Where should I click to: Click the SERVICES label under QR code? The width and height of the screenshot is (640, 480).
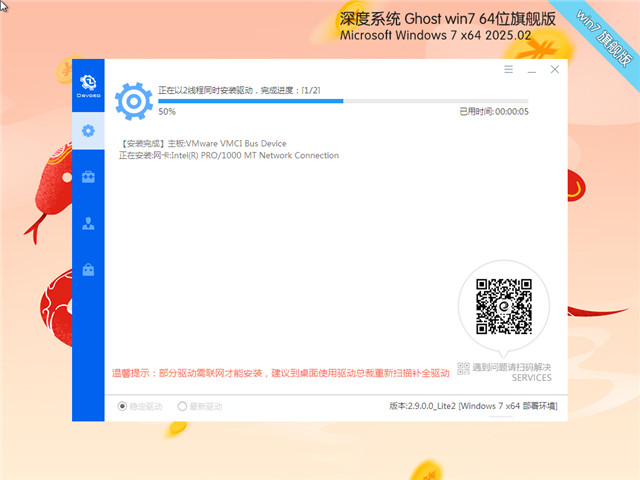point(531,378)
